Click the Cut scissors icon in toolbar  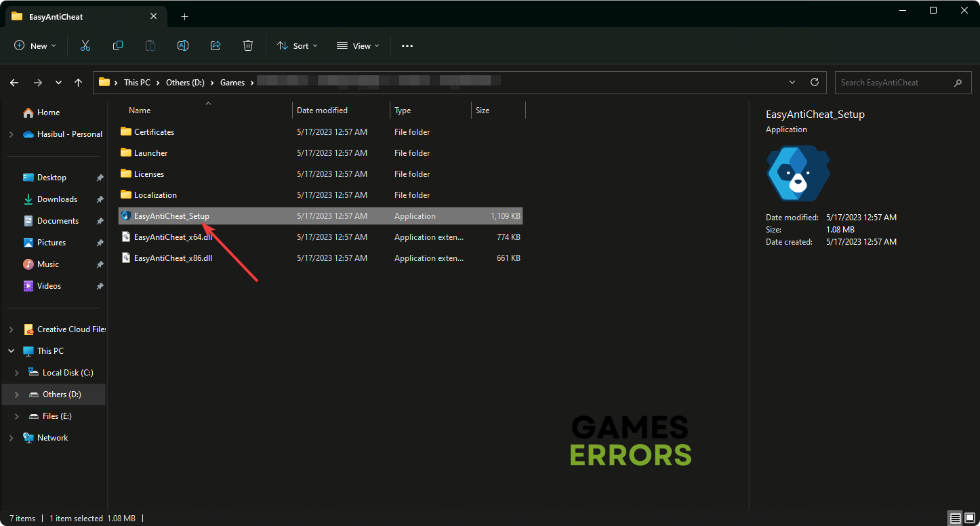(85, 45)
